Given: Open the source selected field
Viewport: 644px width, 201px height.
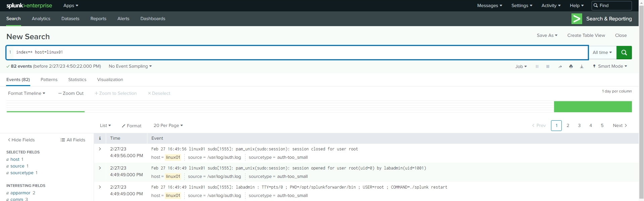Looking at the screenshot, I should point(17,166).
